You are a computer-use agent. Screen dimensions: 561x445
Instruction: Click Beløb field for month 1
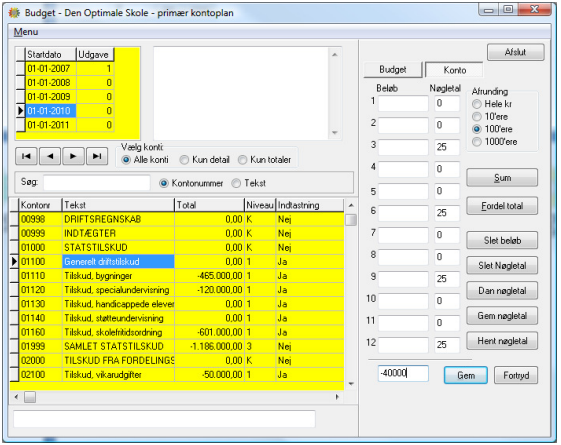403,104
